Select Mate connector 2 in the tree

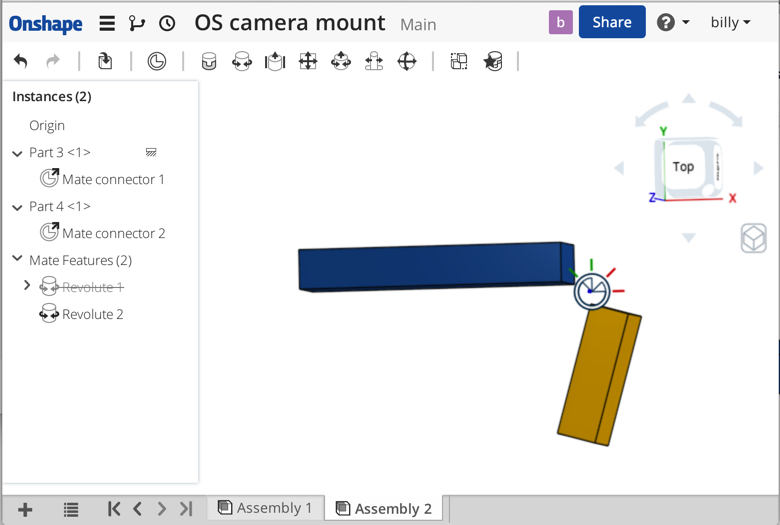[x=113, y=233]
